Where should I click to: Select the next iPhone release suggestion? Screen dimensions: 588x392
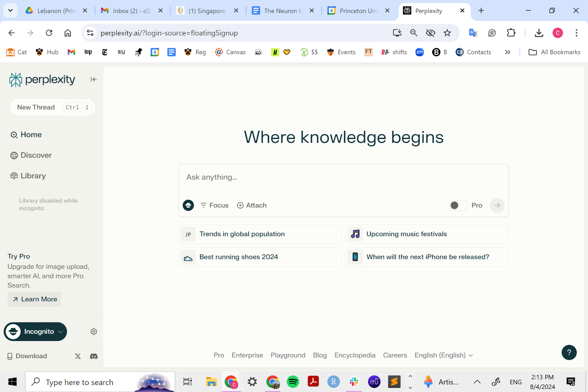pos(427,257)
